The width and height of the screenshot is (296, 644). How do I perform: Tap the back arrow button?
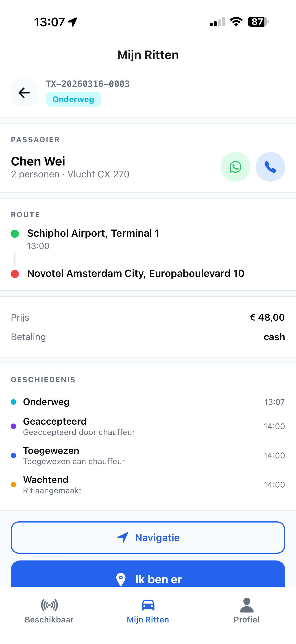24,93
